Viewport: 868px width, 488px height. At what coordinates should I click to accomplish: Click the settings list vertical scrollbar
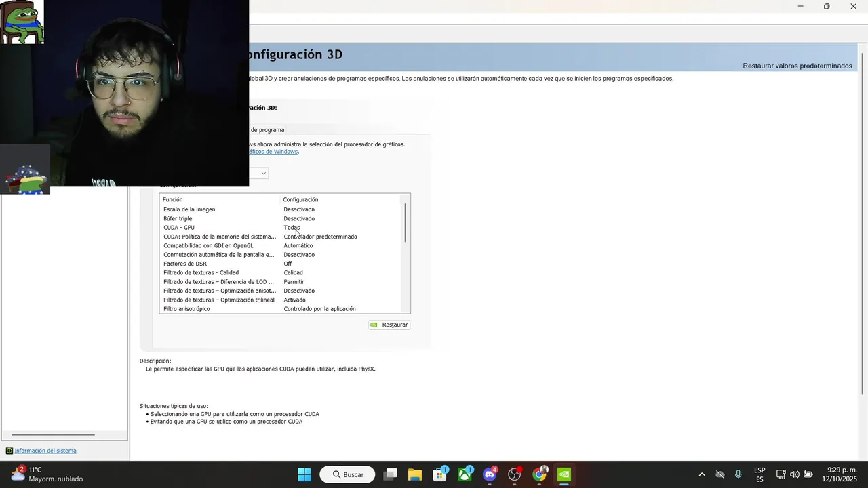406,222
